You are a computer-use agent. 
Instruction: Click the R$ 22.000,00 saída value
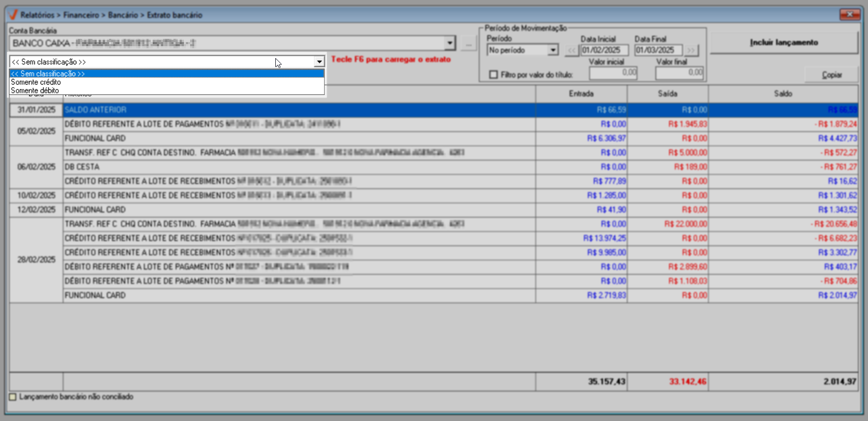[686, 224]
